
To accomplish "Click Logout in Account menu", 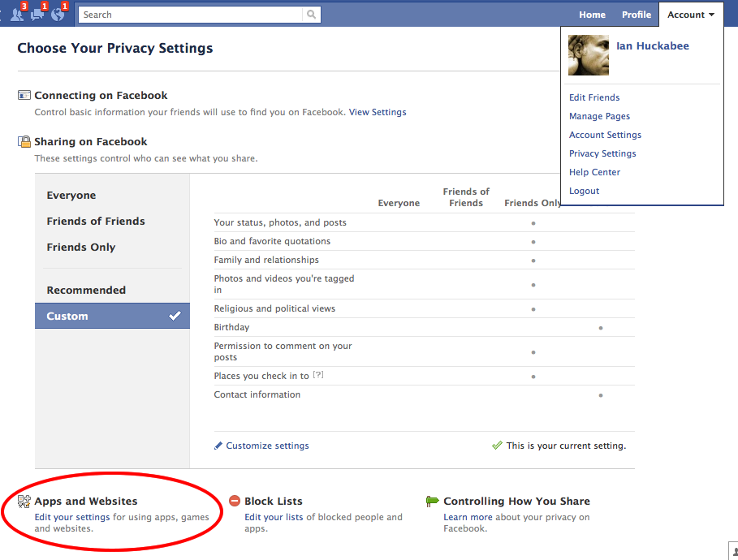I will click(x=584, y=191).
